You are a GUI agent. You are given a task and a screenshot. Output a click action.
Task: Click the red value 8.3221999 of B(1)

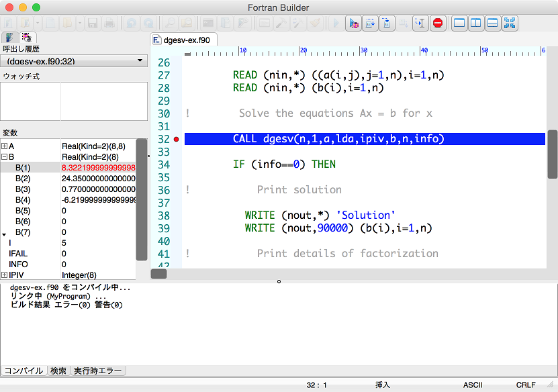(x=99, y=168)
